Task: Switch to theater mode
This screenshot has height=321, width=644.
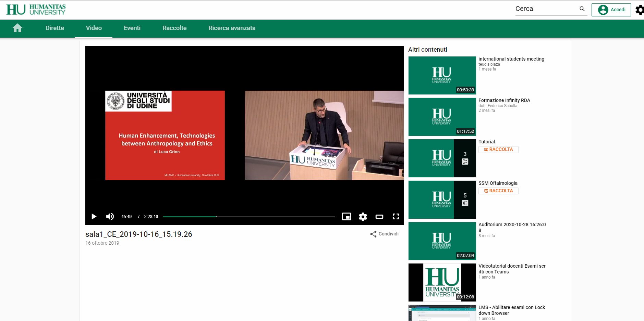Action: tap(379, 217)
